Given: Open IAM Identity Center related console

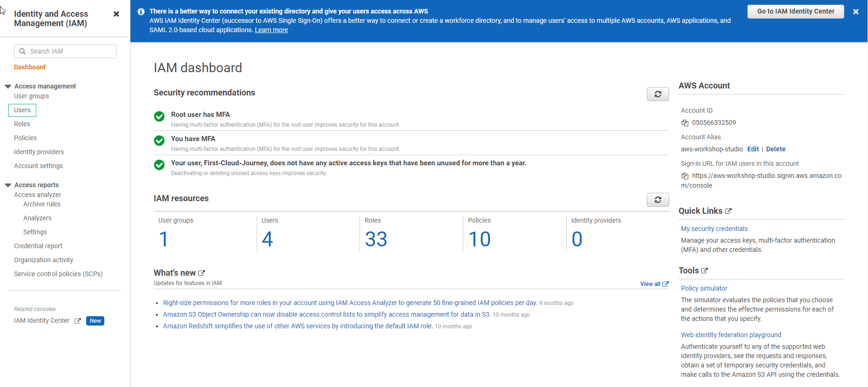Looking at the screenshot, I should pos(41,320).
